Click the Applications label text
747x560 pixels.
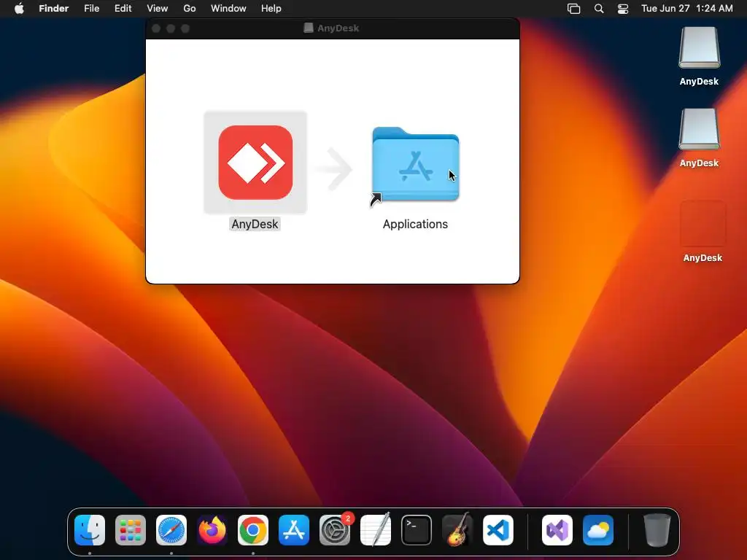(415, 225)
